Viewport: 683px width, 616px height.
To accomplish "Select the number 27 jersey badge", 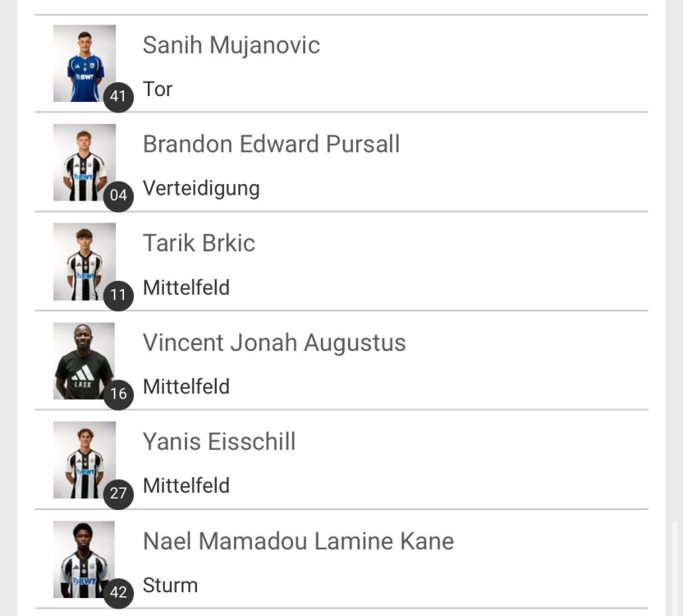I will (118, 494).
